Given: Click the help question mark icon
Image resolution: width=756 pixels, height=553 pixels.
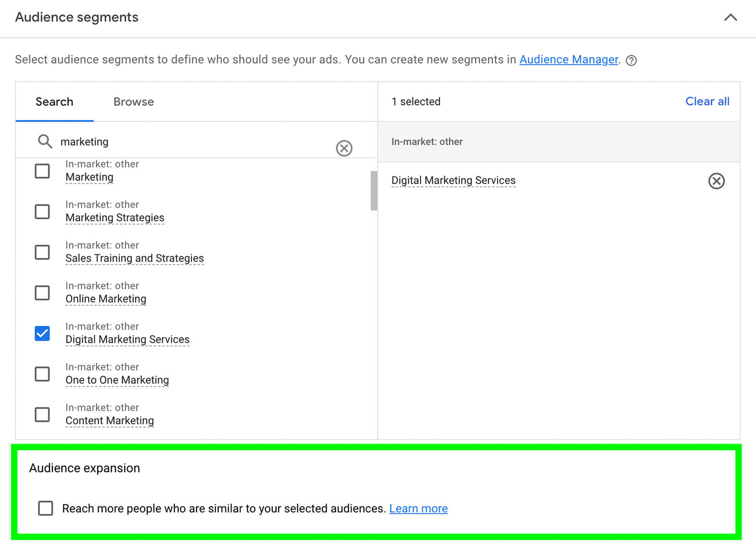Looking at the screenshot, I should [x=631, y=60].
